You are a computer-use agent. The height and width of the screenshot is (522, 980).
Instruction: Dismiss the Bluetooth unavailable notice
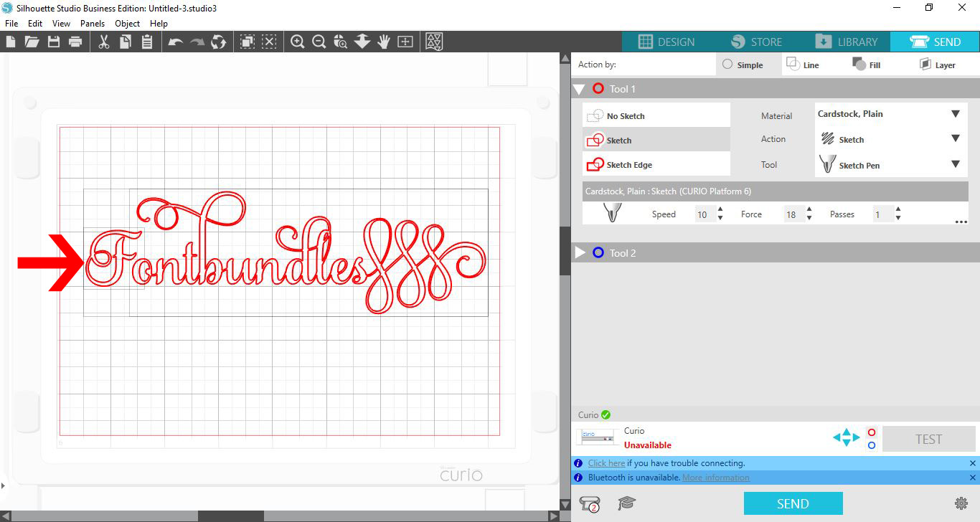[x=972, y=478]
